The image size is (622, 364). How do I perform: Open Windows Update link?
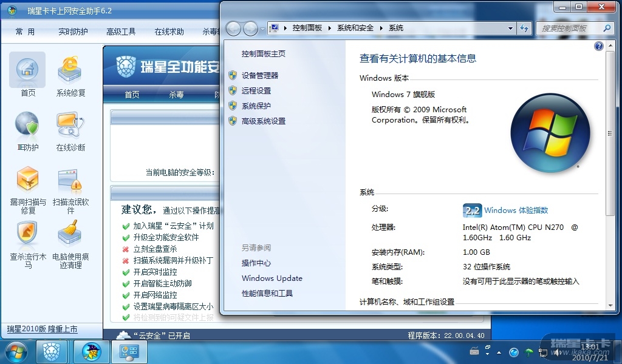point(272,278)
